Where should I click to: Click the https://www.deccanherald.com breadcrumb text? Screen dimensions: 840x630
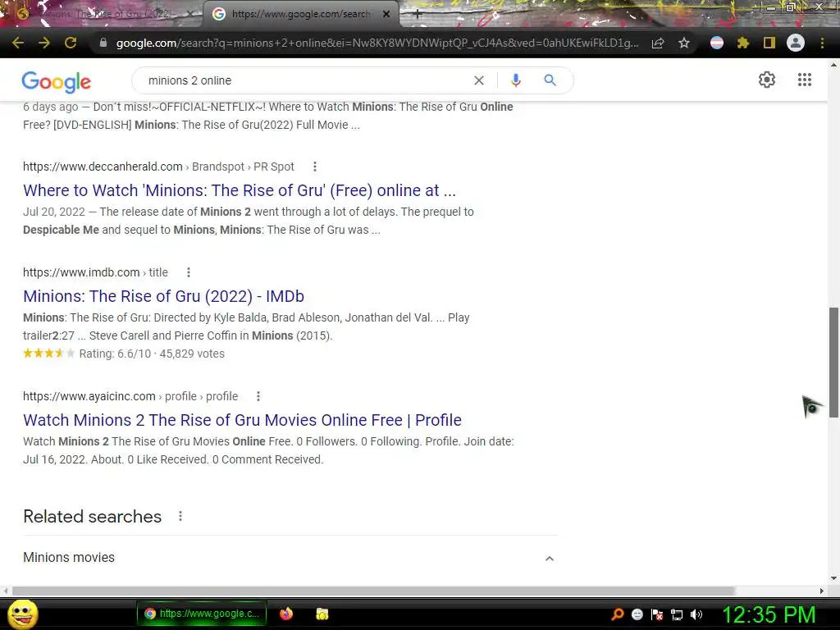pyautogui.click(x=103, y=167)
